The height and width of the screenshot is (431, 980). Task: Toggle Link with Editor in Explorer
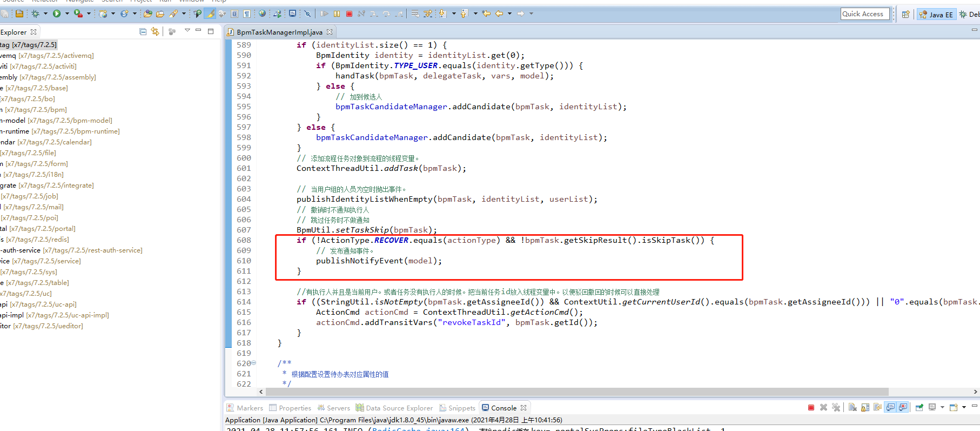click(155, 32)
